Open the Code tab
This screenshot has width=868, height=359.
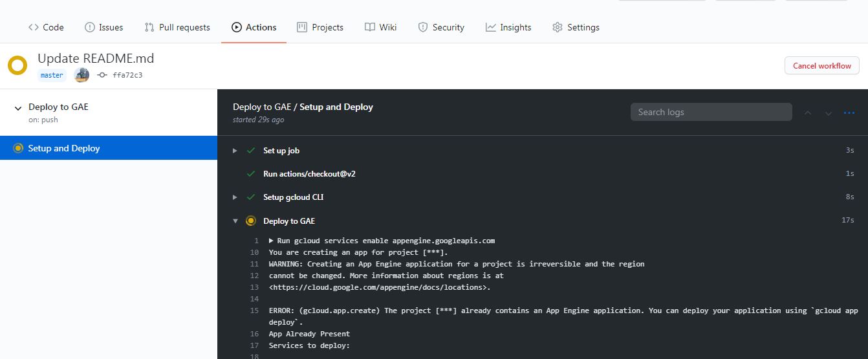(46, 27)
